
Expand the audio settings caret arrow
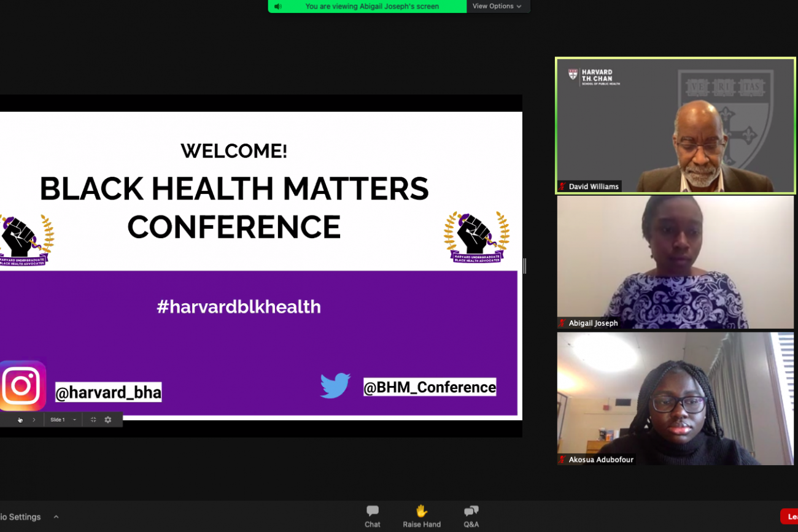point(56,517)
